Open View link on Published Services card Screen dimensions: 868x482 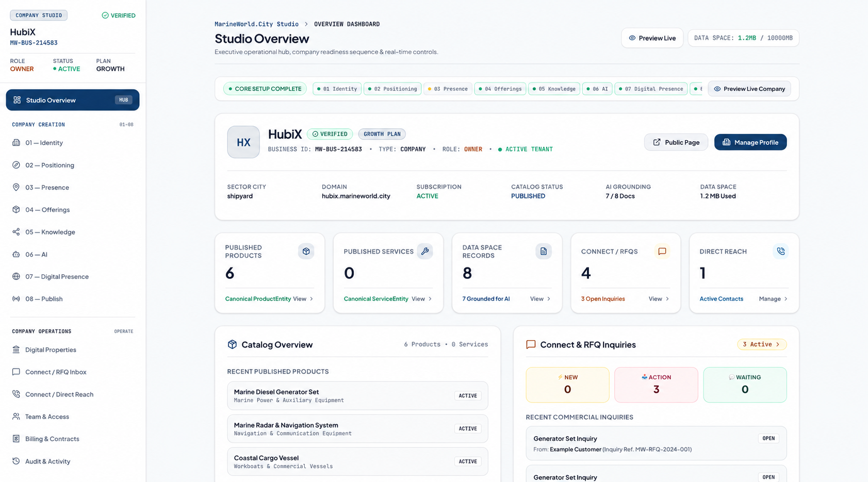point(422,299)
